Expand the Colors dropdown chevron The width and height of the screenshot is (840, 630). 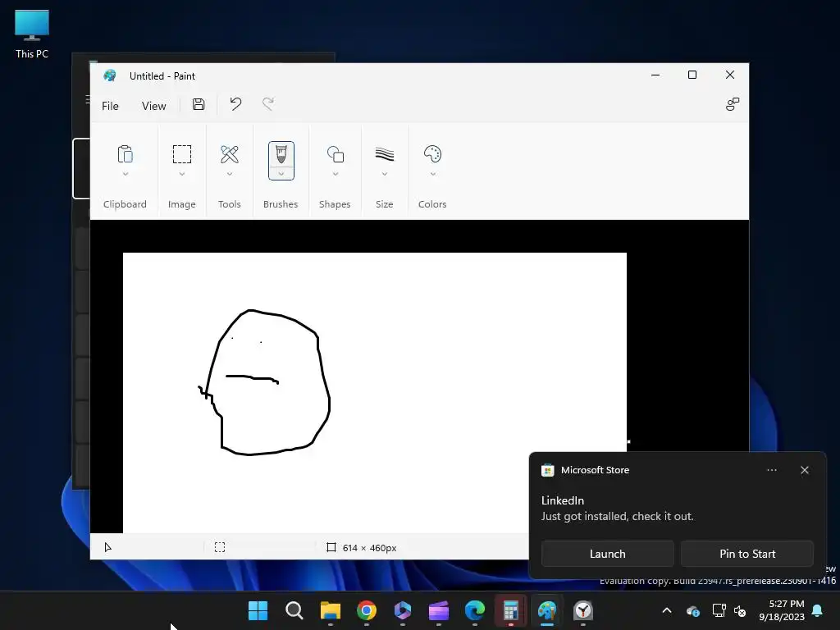[433, 174]
